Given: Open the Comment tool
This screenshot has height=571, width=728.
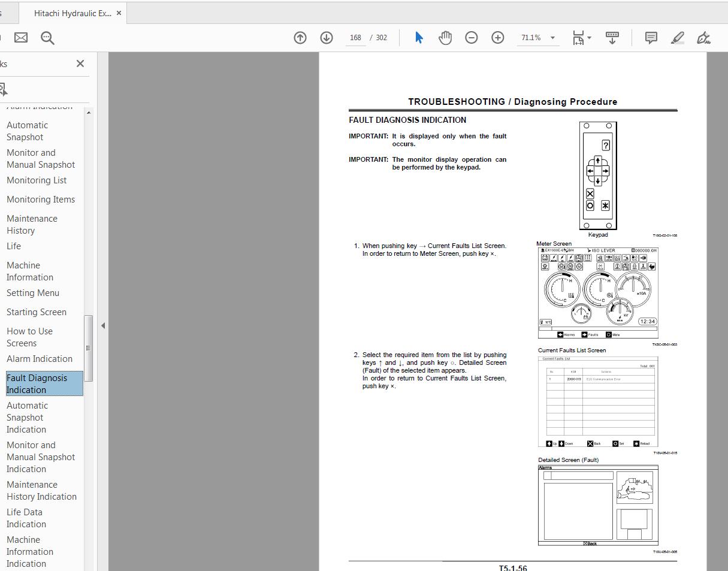Looking at the screenshot, I should point(651,37).
